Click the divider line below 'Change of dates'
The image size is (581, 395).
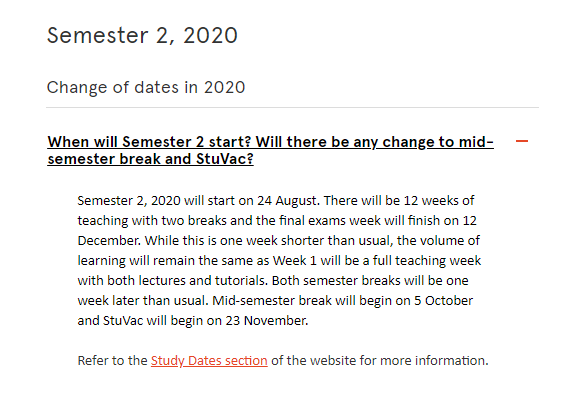coord(292,107)
